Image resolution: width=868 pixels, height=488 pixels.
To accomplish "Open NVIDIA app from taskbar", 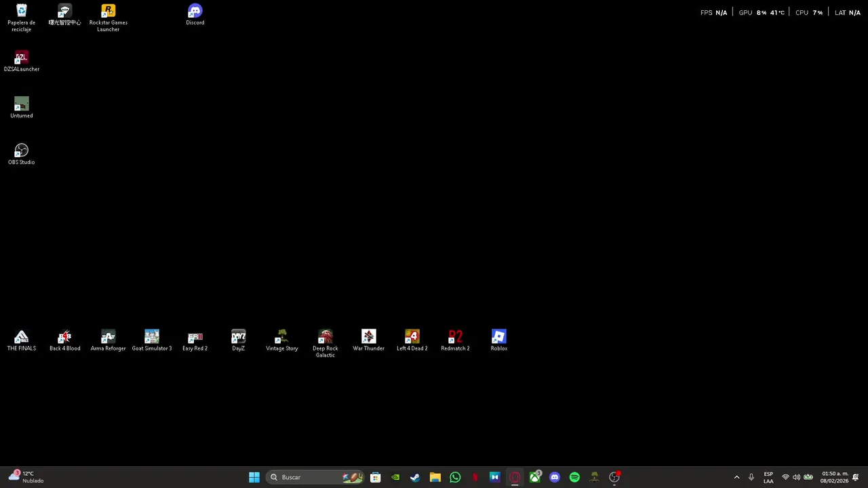I will (395, 477).
